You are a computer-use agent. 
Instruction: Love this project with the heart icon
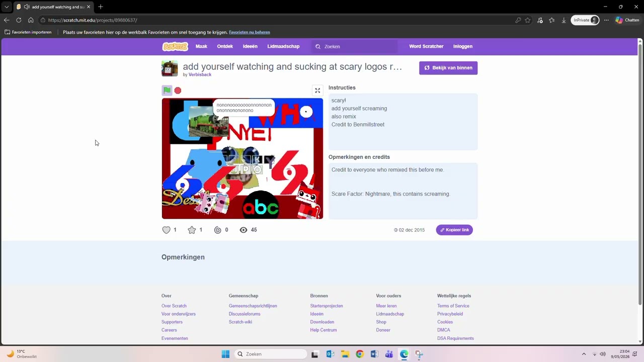click(167, 230)
